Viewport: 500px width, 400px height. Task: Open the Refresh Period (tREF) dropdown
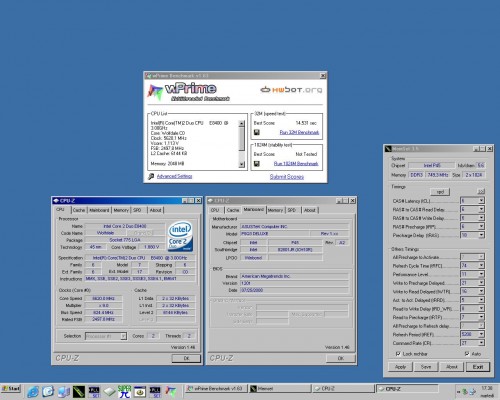[481, 334]
